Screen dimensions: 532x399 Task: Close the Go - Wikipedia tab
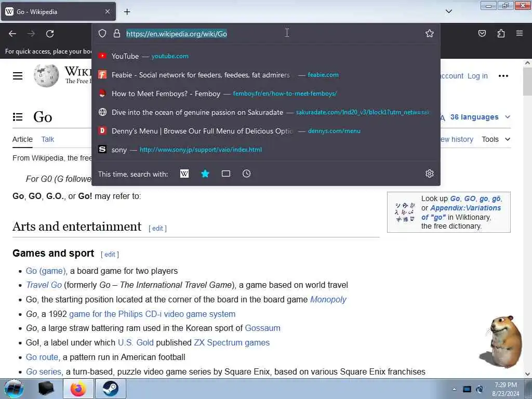click(x=108, y=11)
